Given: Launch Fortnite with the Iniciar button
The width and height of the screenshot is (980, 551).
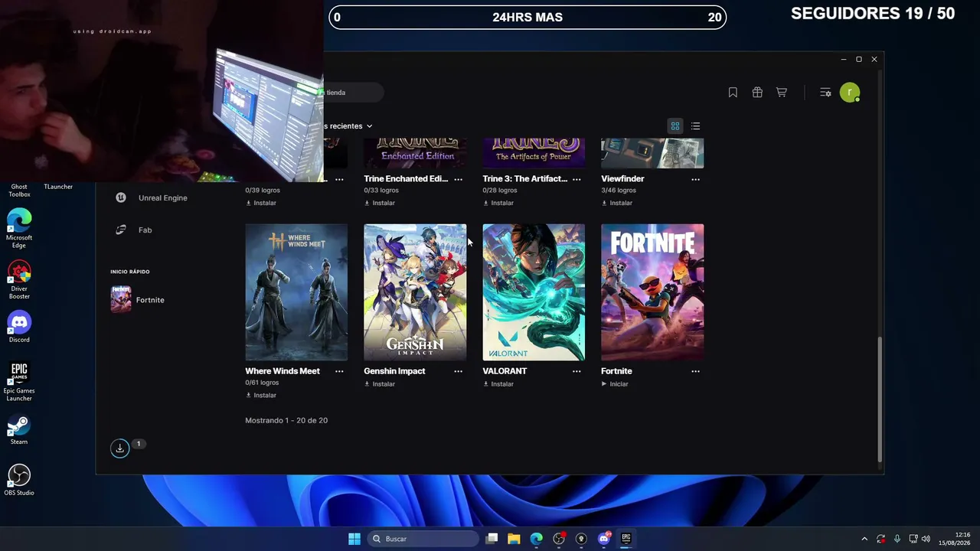Looking at the screenshot, I should click(615, 384).
